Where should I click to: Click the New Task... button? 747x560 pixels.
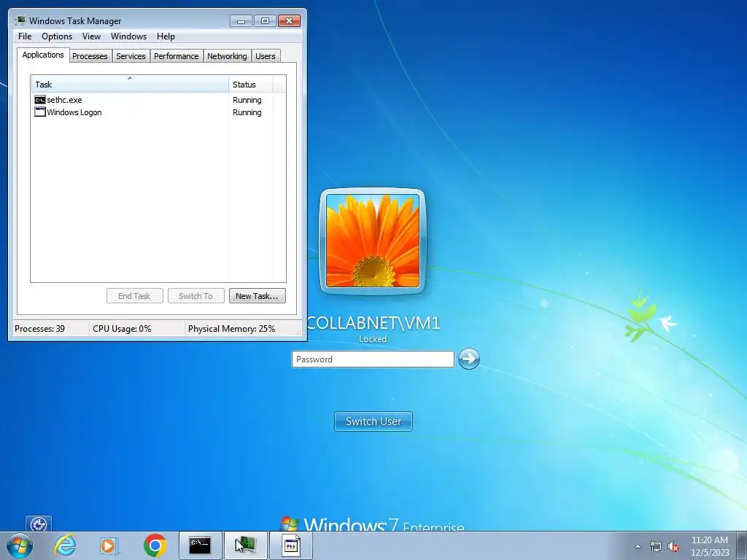pyautogui.click(x=258, y=296)
